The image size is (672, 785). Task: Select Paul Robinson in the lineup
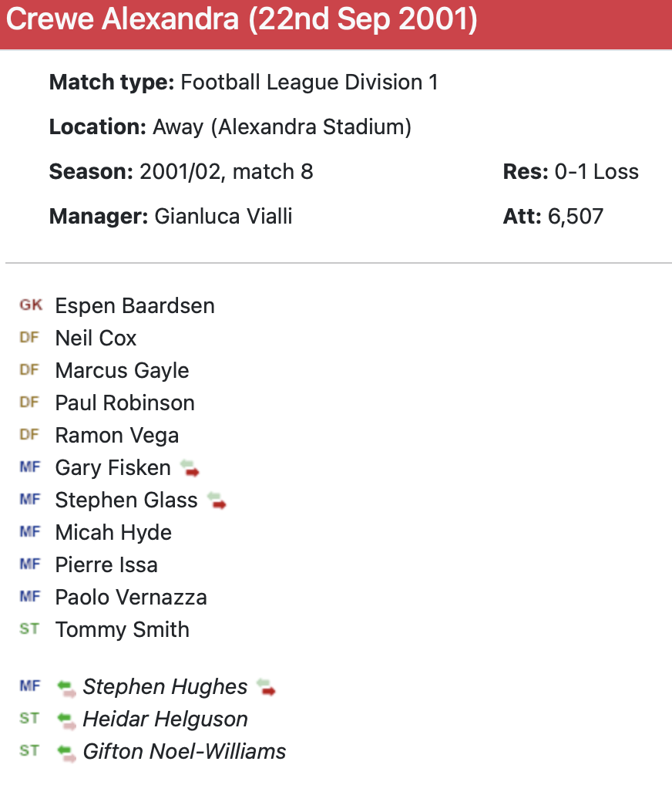(125, 403)
